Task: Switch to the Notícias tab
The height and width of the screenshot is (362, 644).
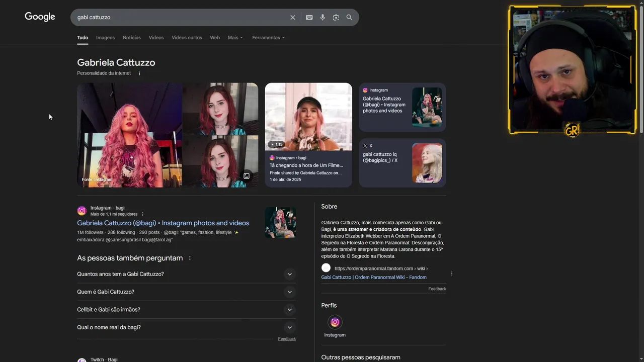Action: pos(132,38)
